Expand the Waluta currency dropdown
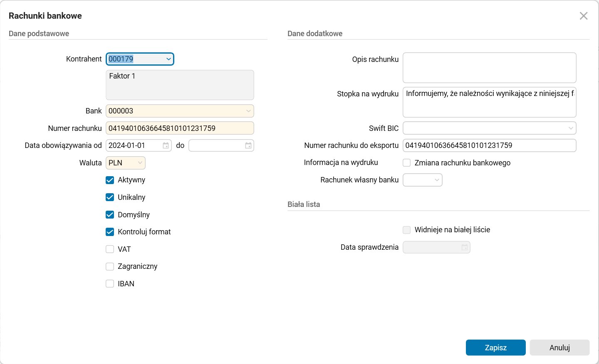This screenshot has width=599, height=364. 140,163
